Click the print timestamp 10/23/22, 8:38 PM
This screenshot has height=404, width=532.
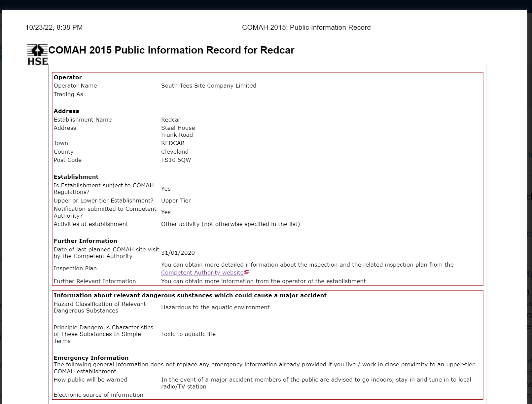tap(54, 27)
